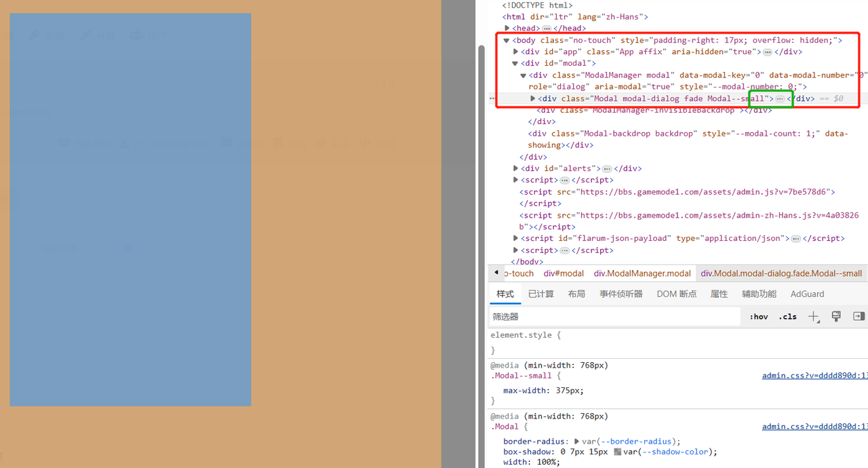Click ellipsis badge inside head element
Viewport: 868px width, 468px height.
pyautogui.click(x=547, y=28)
